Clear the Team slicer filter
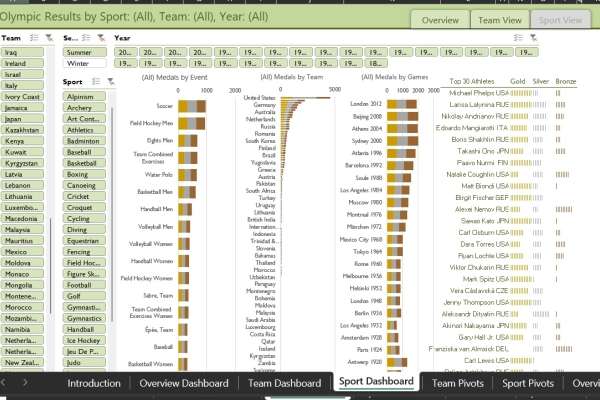 pos(49,38)
